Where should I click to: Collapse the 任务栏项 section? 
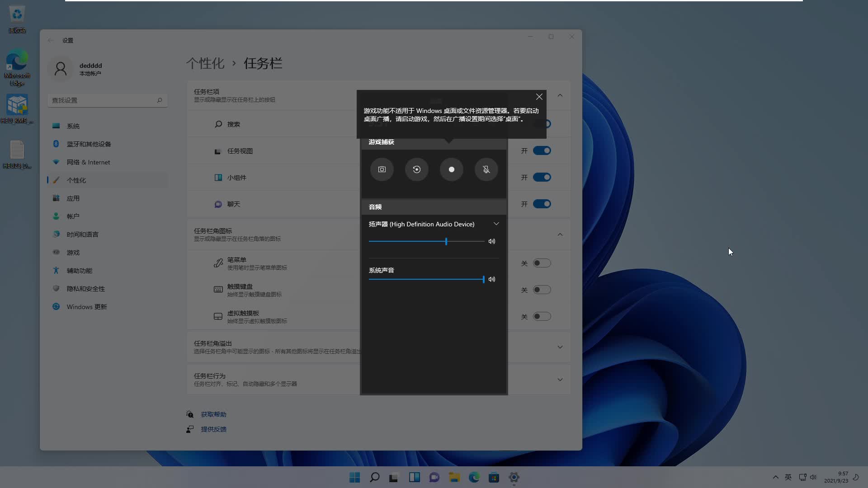point(560,95)
